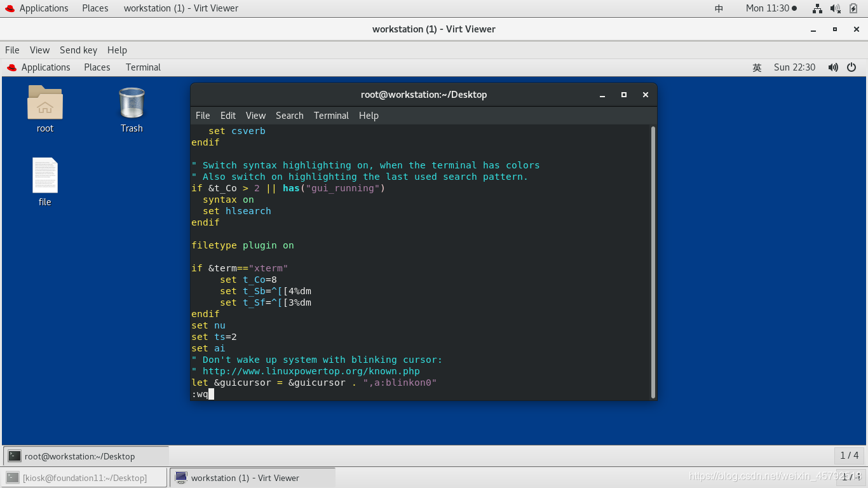Open the Virt Viewer Send key menu

(78, 50)
